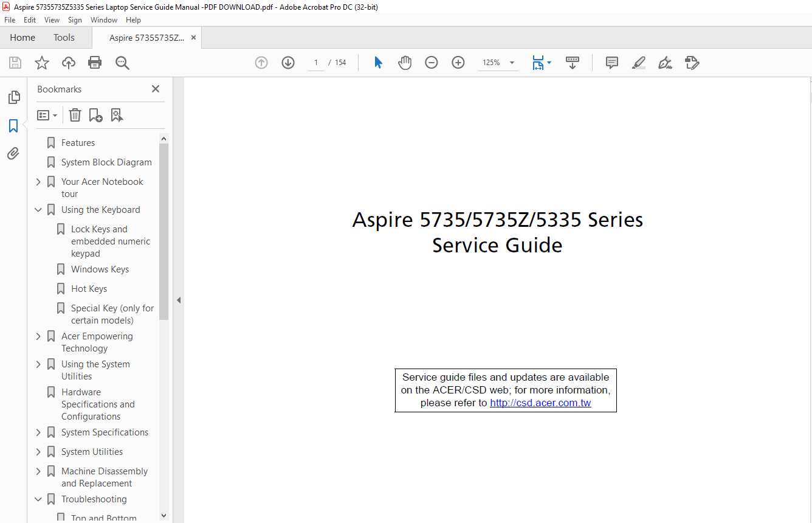Click the redact/stamp tool icon

tap(692, 63)
